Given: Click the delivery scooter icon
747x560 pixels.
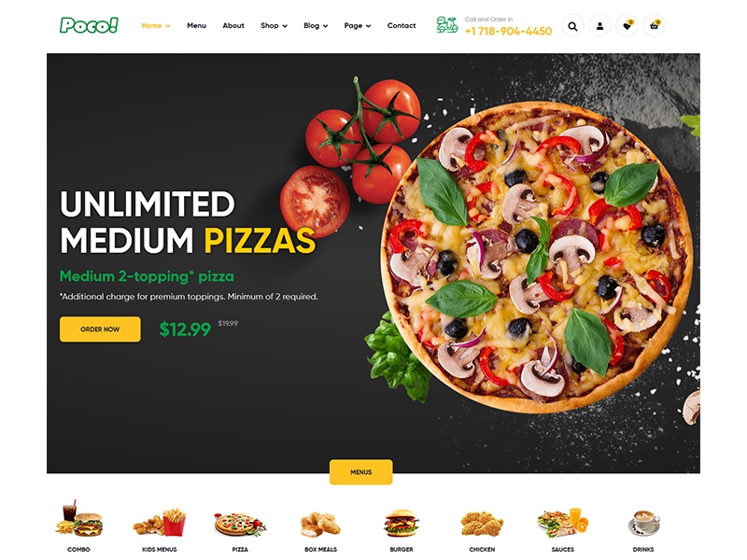Looking at the screenshot, I should click(447, 25).
